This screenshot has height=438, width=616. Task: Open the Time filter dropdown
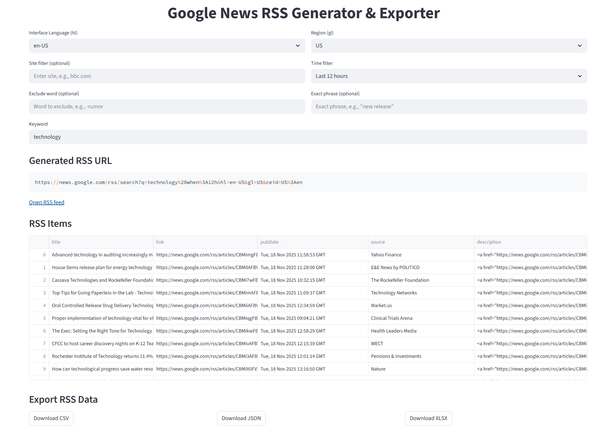click(448, 76)
